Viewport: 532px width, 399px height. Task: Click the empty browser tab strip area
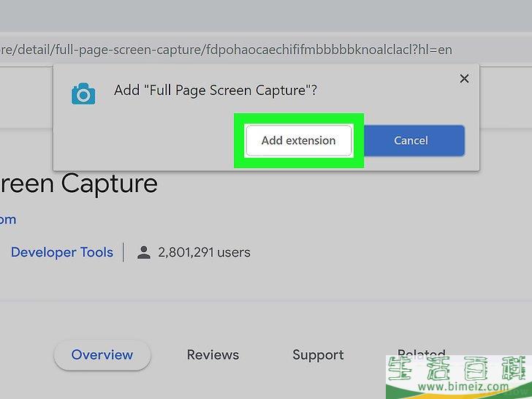(x=266, y=15)
